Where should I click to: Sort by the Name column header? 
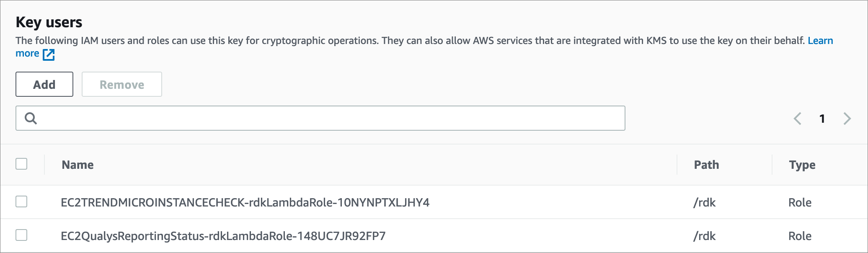coord(77,165)
